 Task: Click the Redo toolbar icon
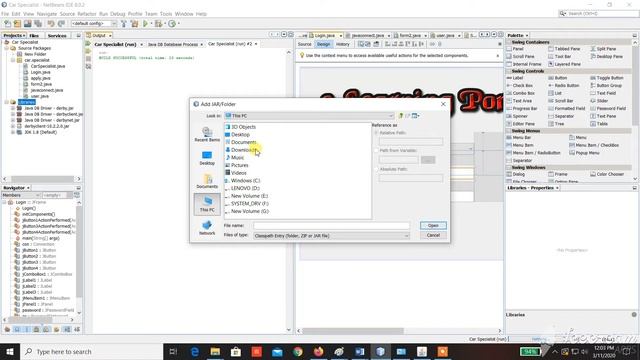point(61,24)
